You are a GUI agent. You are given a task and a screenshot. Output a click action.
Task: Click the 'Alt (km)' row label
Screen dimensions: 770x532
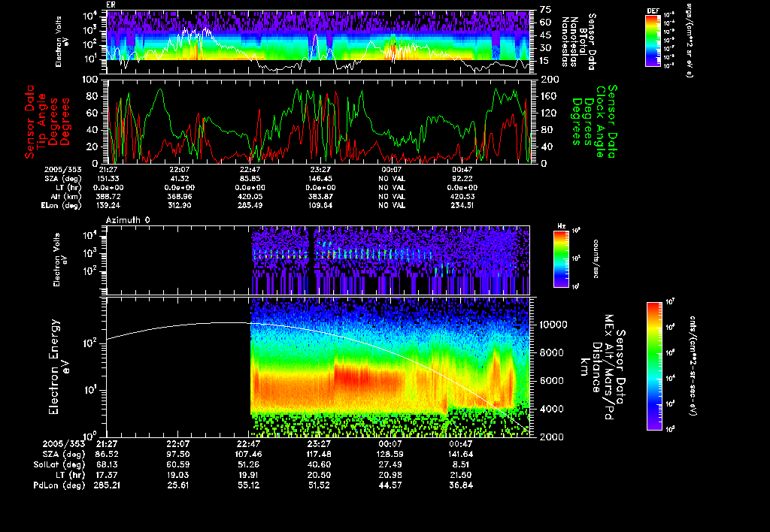click(66, 196)
